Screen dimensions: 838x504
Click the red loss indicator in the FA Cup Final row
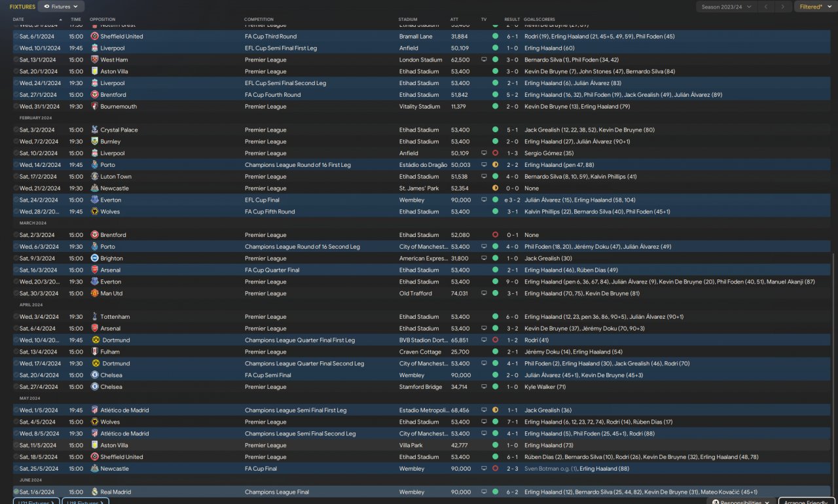point(495,469)
